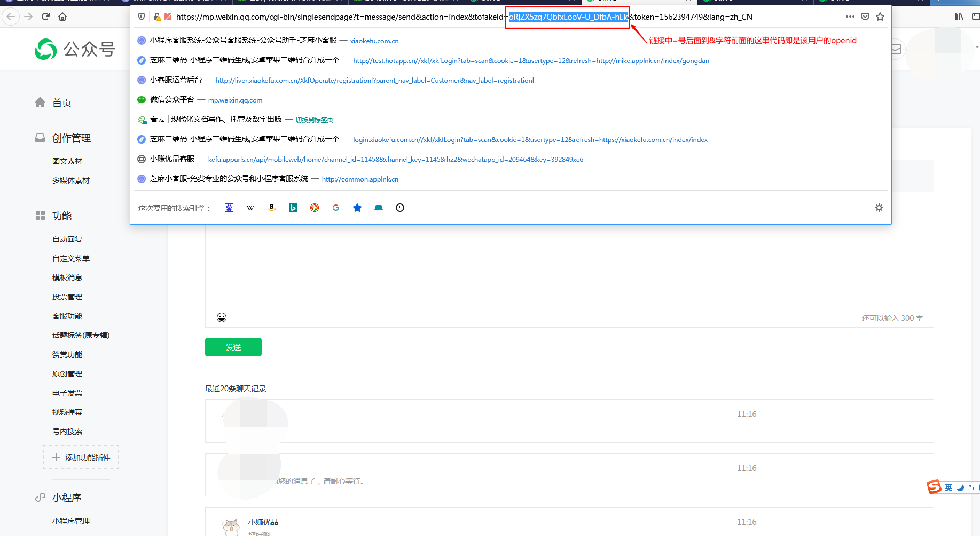Select suggestion login.xiaokefu.com.cn xkfLogin

[x=511, y=139]
